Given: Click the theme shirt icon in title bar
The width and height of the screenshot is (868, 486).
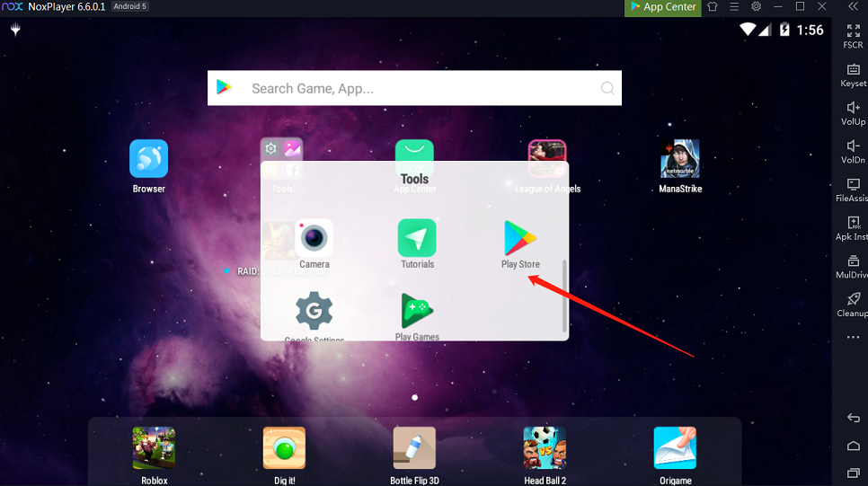Looking at the screenshot, I should coord(713,6).
